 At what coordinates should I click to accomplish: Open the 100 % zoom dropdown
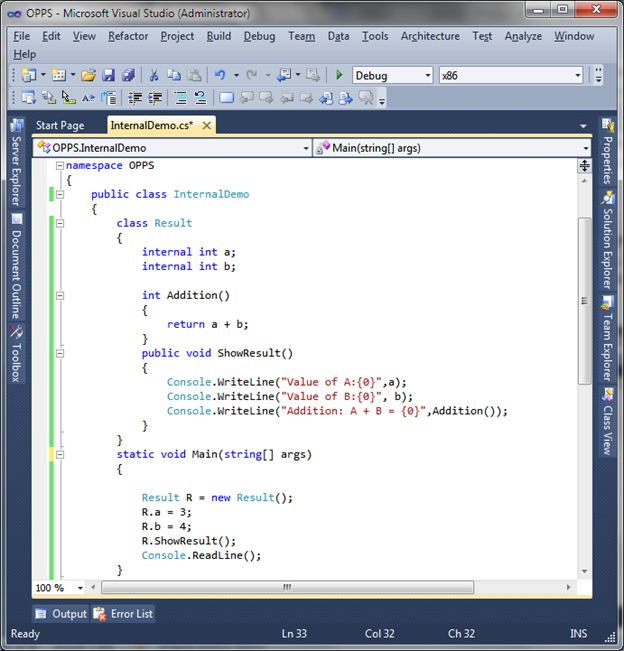point(80,588)
